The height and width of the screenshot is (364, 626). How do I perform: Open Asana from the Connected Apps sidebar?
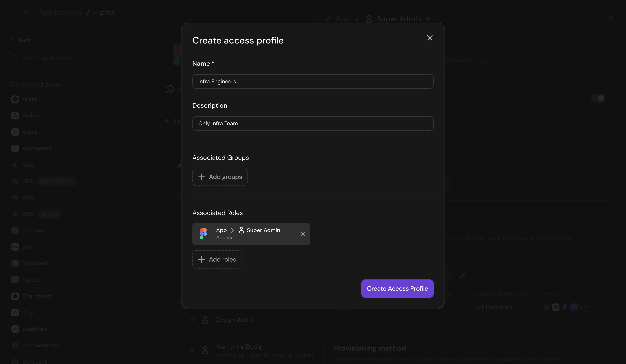(15, 132)
